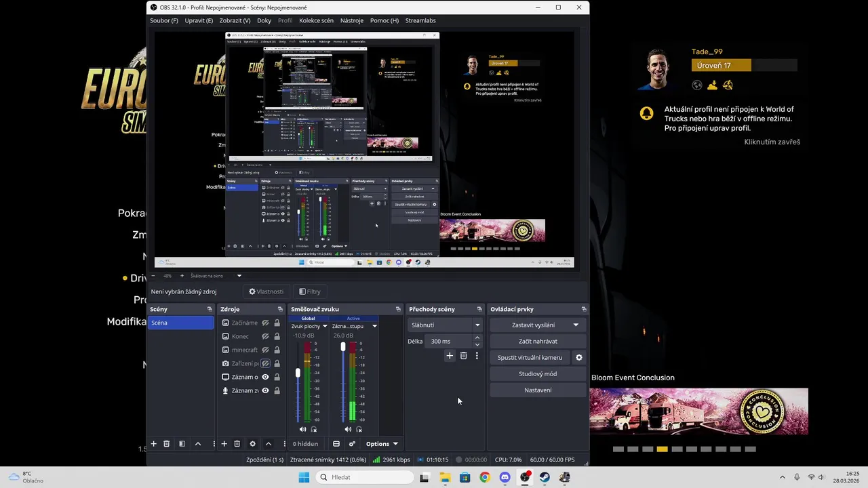Image resolution: width=868 pixels, height=488 pixels.
Task: Mute Zvuk plochy speaker icon
Action: pos(302,429)
